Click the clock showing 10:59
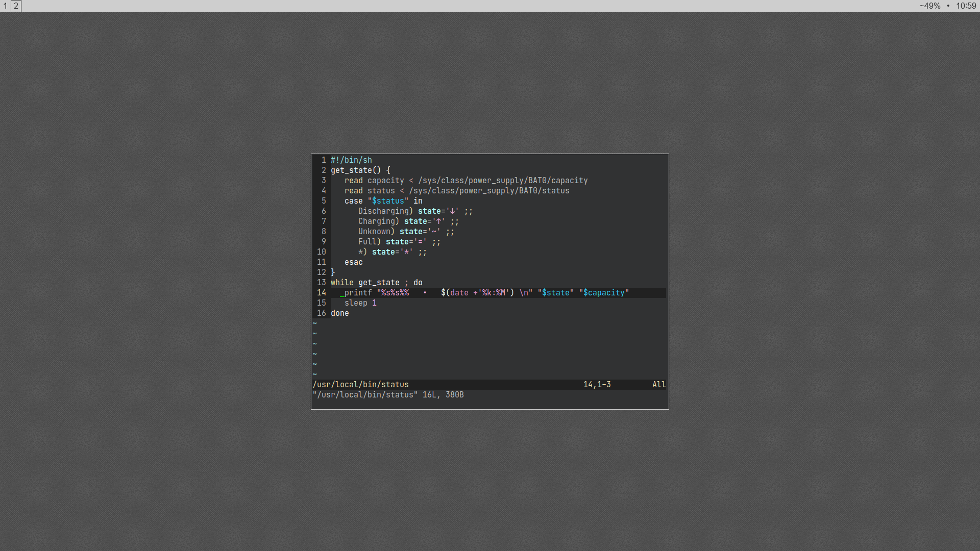 click(x=966, y=6)
